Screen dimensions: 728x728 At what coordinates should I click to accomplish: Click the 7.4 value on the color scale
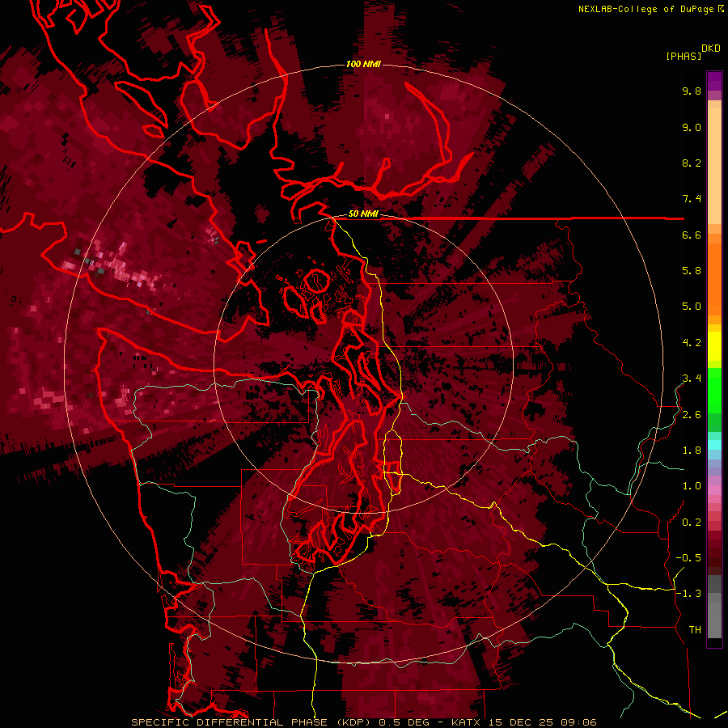pos(692,199)
